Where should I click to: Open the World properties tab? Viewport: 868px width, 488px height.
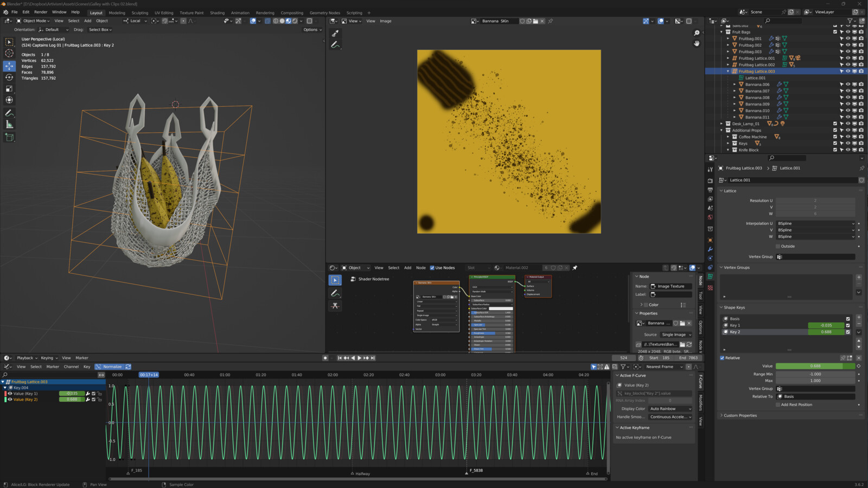coord(710,217)
